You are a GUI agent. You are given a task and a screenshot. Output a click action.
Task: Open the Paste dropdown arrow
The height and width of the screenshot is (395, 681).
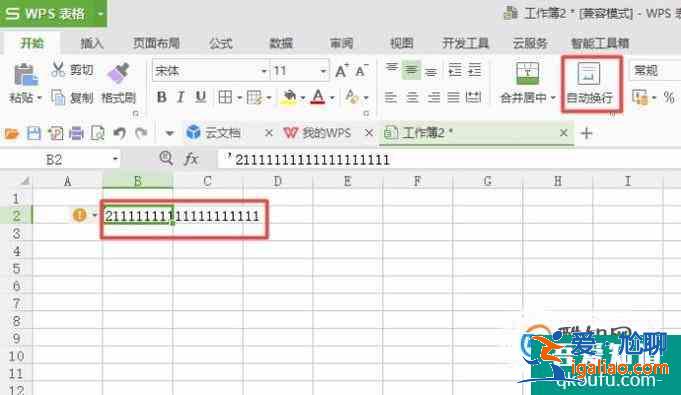pyautogui.click(x=39, y=98)
